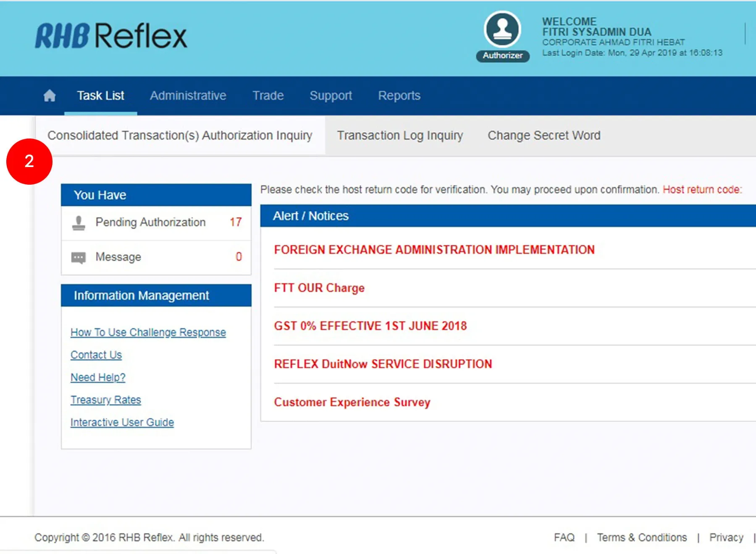Open How To Use Challenge Response link
The width and height of the screenshot is (756, 554).
point(148,332)
